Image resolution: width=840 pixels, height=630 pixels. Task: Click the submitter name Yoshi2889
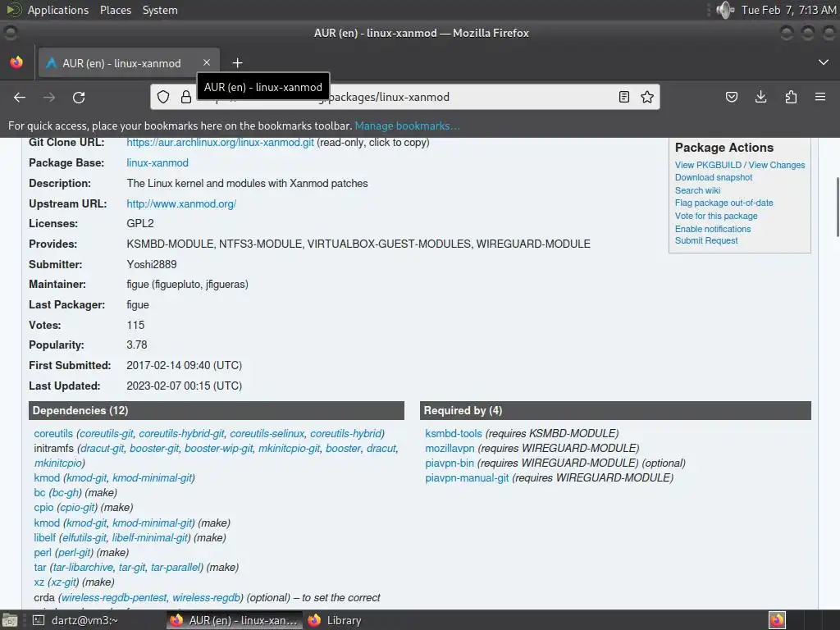[152, 265]
